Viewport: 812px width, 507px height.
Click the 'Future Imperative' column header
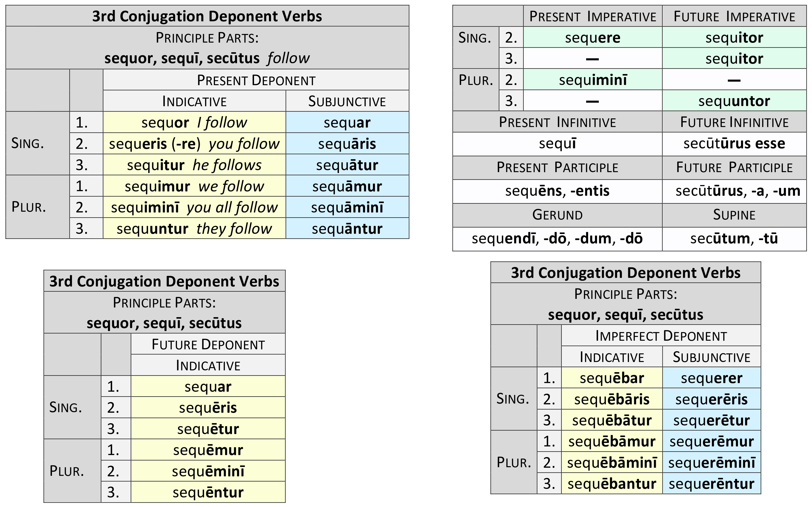tap(734, 16)
